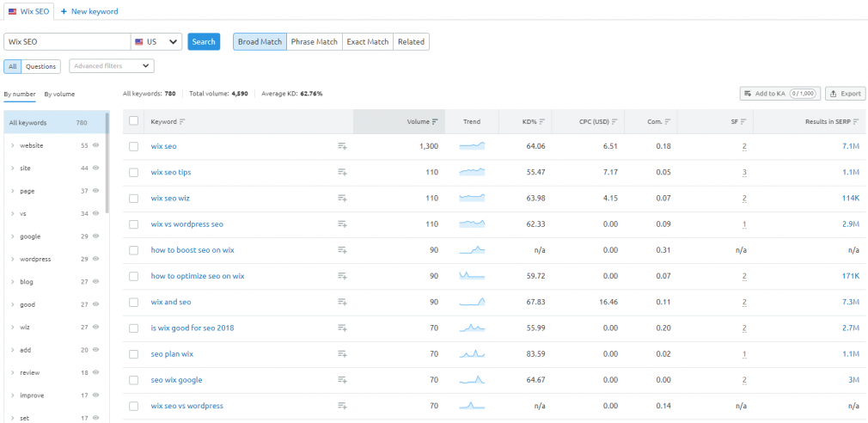Check the 'wix vs wordpress seo' checkbox

point(133,224)
